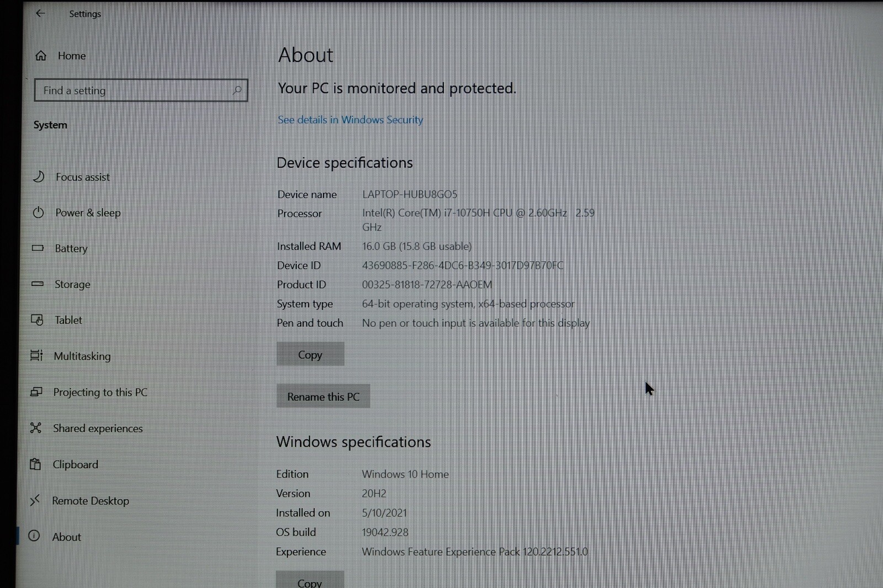Open the Home icon in sidebar
The height and width of the screenshot is (588, 883).
41,56
